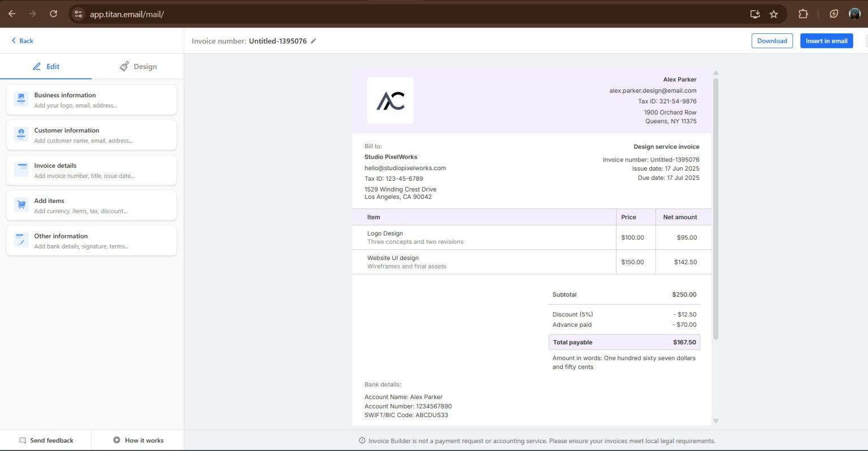
Task: Open site information icon in address bar
Action: click(79, 14)
